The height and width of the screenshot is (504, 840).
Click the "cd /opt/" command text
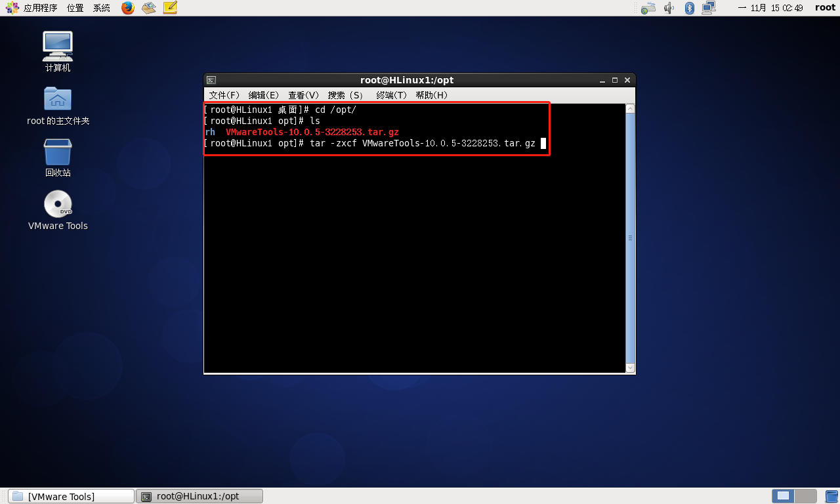click(x=335, y=110)
